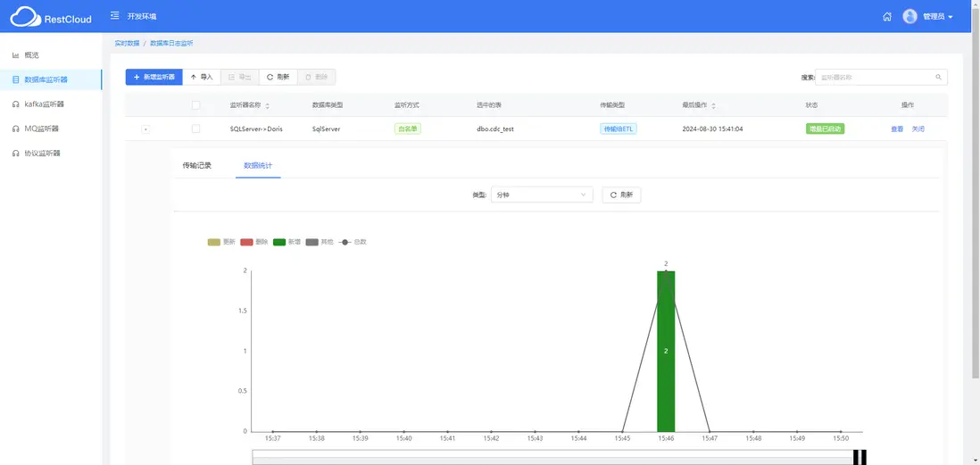Open 协议监听器 in the sidebar

(51, 153)
